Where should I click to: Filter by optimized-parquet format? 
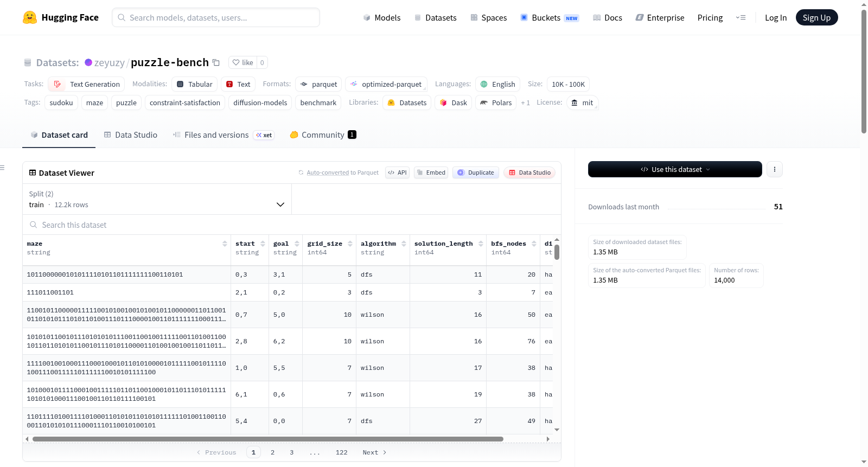(386, 84)
